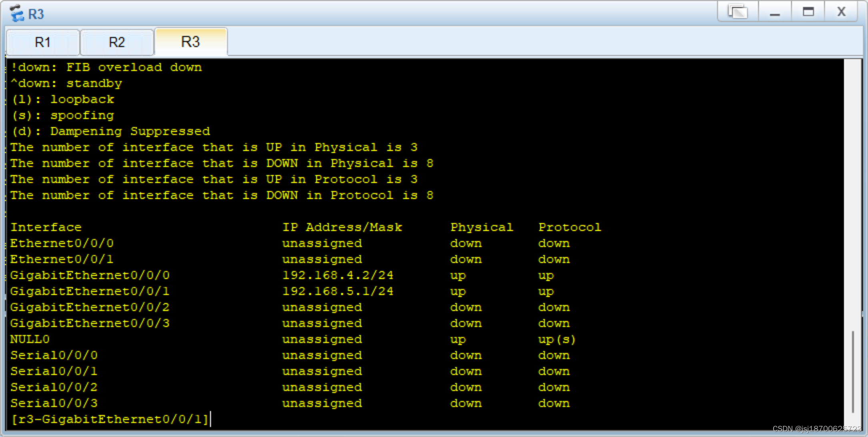This screenshot has height=437, width=868.
Task: Click the Interface column header text
Action: 46,227
